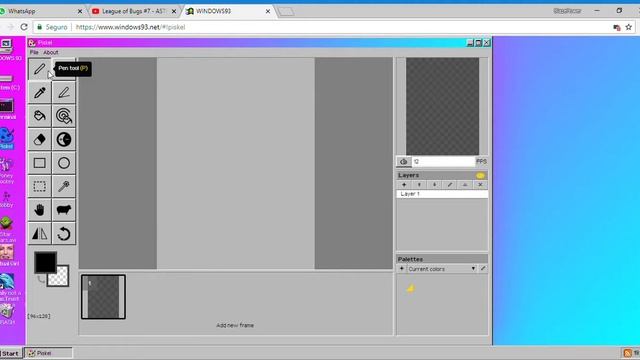Viewport: 640px width, 360px height.
Task: Open the File menu in Piskel
Action: click(34, 52)
